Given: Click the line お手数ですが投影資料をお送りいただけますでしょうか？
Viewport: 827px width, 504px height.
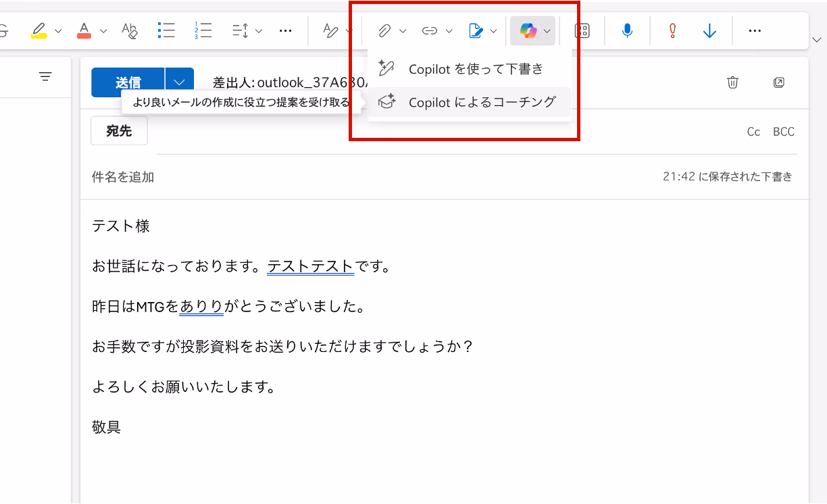Looking at the screenshot, I should point(282,347).
